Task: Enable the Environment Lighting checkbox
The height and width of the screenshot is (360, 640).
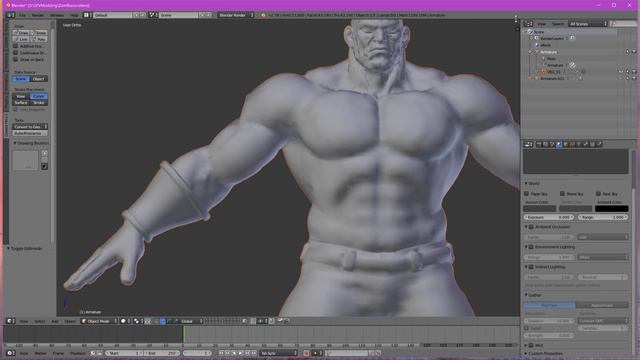Action: coord(531,247)
